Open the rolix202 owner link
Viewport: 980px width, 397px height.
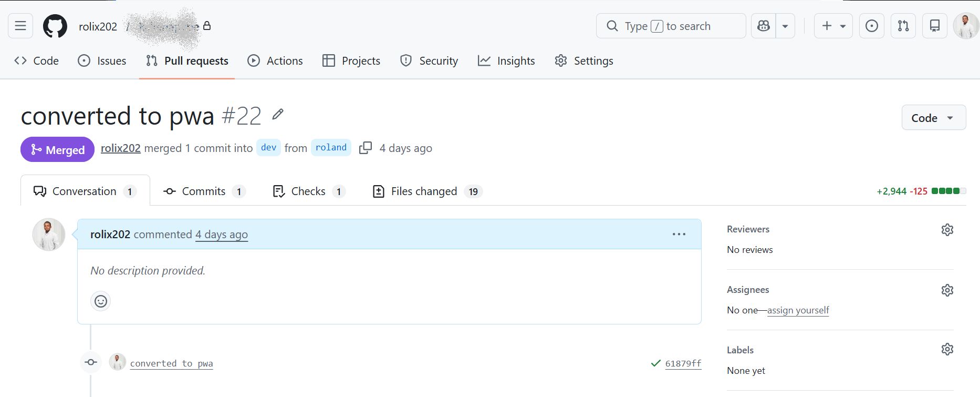click(x=98, y=26)
